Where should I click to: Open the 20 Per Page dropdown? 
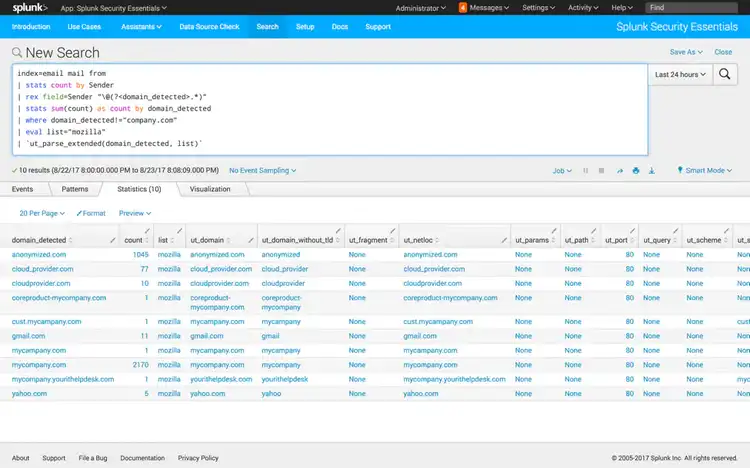(42, 213)
